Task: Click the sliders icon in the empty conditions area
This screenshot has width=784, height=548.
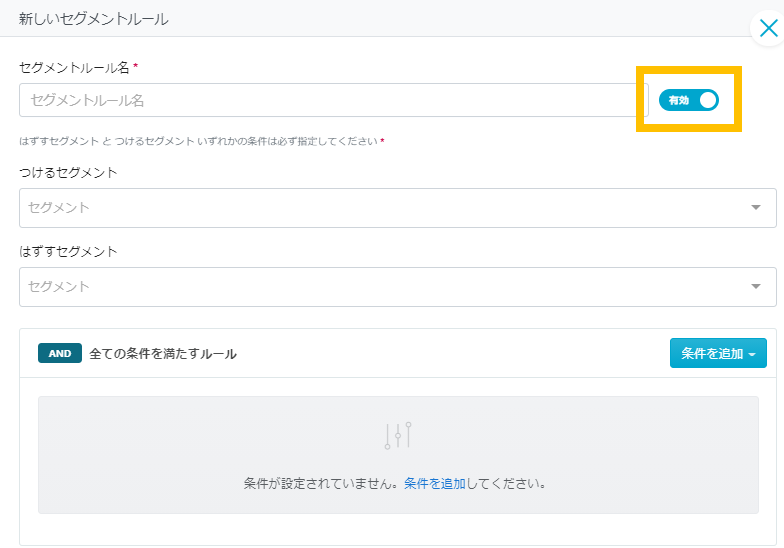Action: click(398, 436)
